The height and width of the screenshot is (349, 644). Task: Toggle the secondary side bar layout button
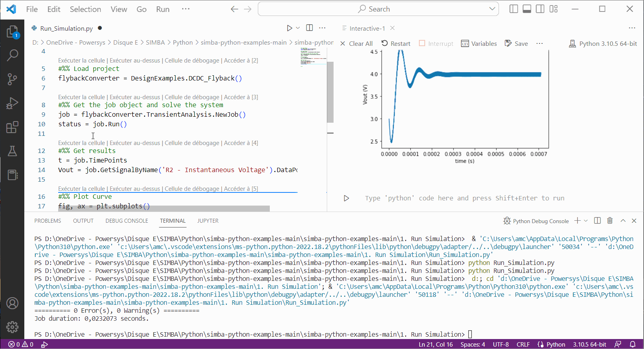540,9
